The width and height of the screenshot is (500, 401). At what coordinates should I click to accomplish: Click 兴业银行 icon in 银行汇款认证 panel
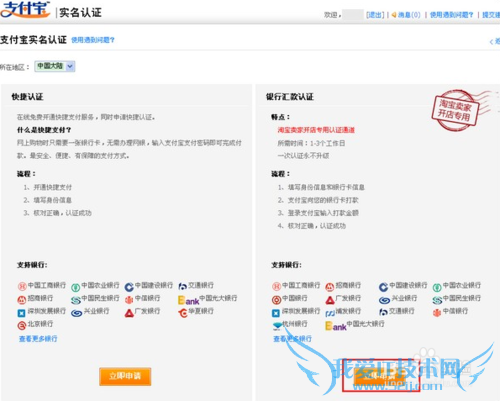click(x=384, y=300)
